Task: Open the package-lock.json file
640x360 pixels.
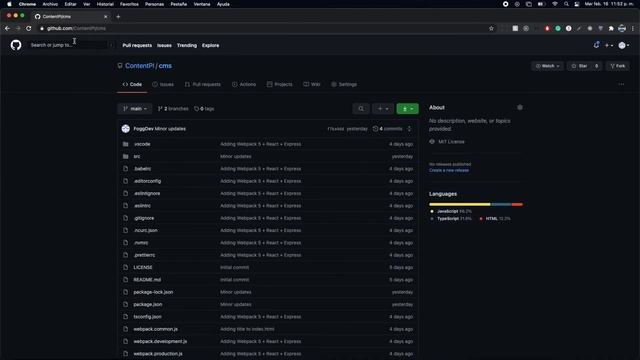Action: (153, 292)
